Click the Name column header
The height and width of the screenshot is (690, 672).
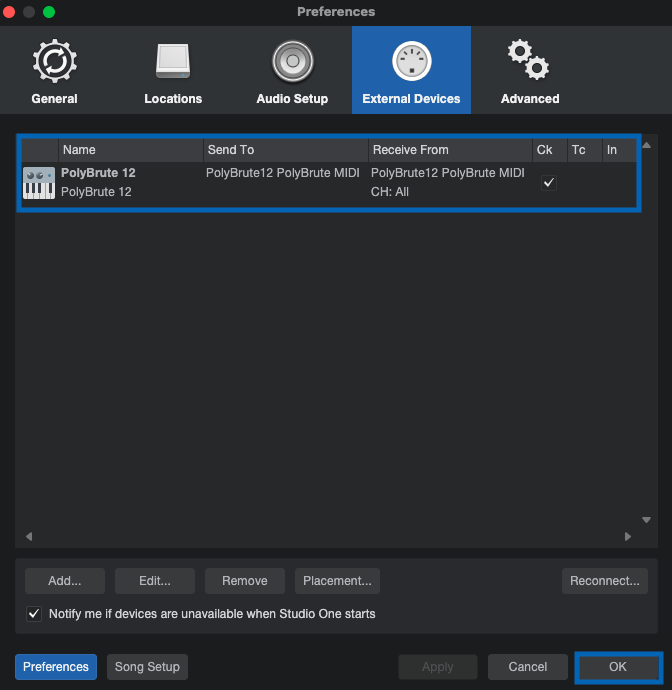(x=131, y=150)
